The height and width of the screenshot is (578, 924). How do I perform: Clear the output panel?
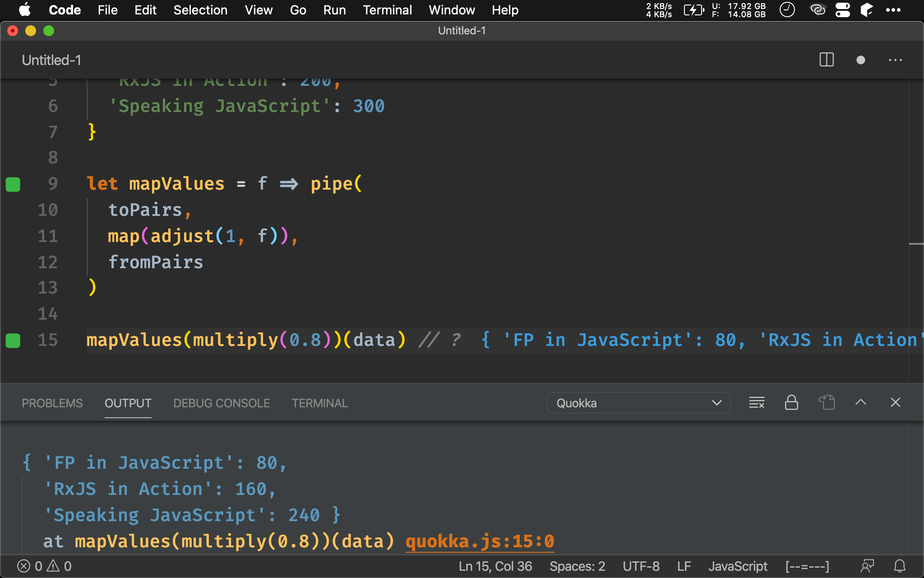click(757, 402)
